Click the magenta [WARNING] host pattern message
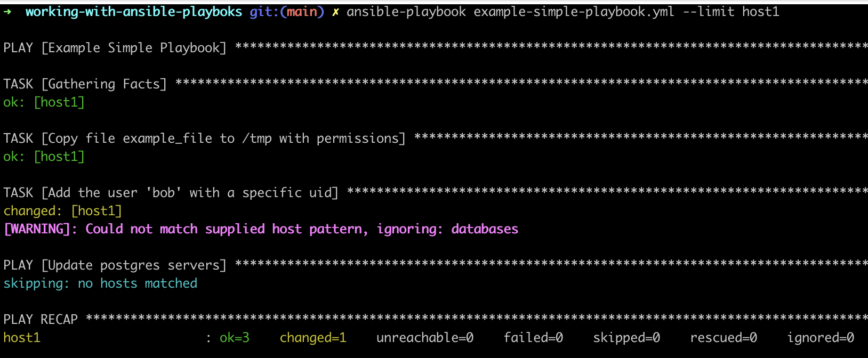Image resolution: width=868 pixels, height=358 pixels. click(261, 229)
